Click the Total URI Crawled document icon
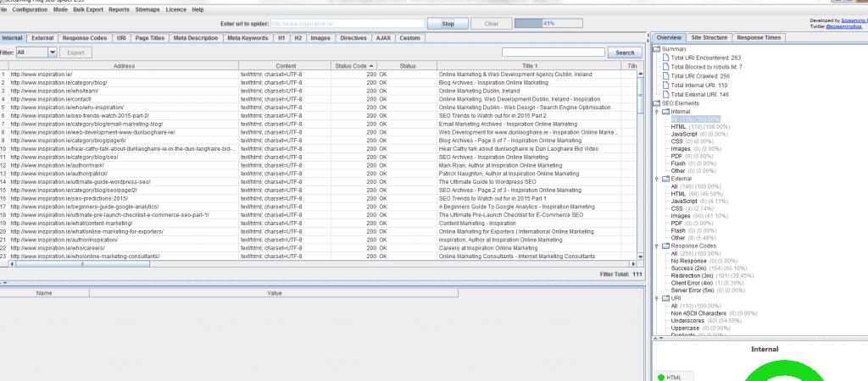Screen dimensions: 868x381 666,75
